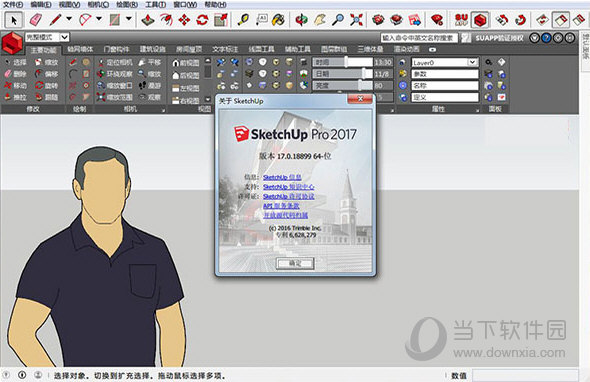Open the 文件(F) menu
590x382 pixels.
(13, 5)
